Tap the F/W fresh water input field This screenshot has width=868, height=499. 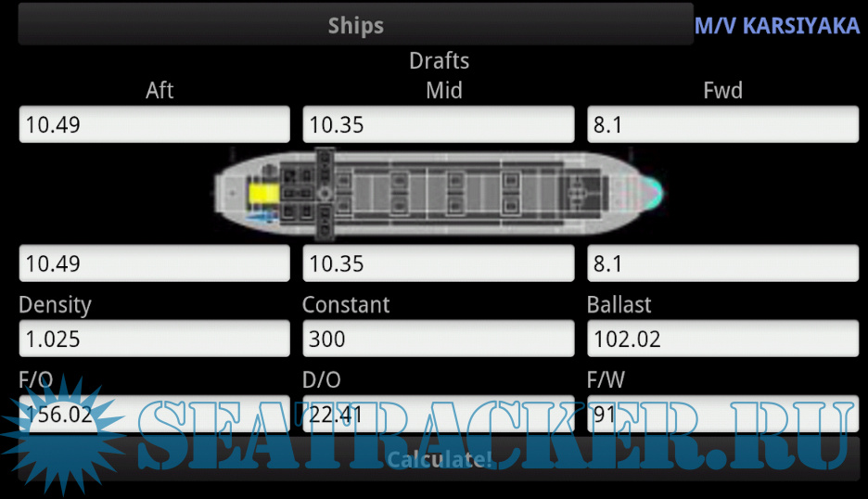coord(723,414)
